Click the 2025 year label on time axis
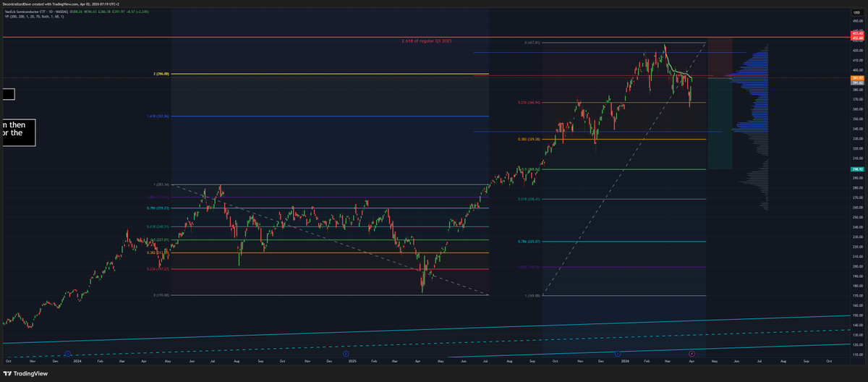The height and width of the screenshot is (382, 868). coord(352,360)
